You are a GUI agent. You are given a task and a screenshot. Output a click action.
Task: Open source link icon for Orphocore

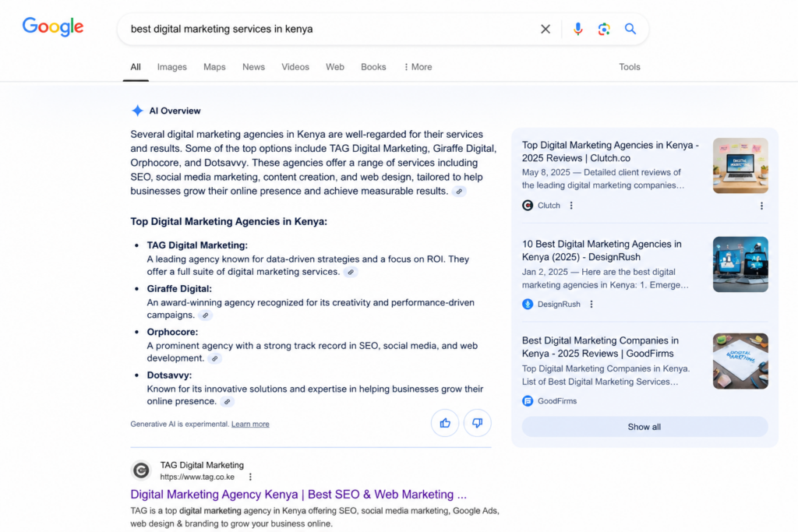[x=215, y=358]
